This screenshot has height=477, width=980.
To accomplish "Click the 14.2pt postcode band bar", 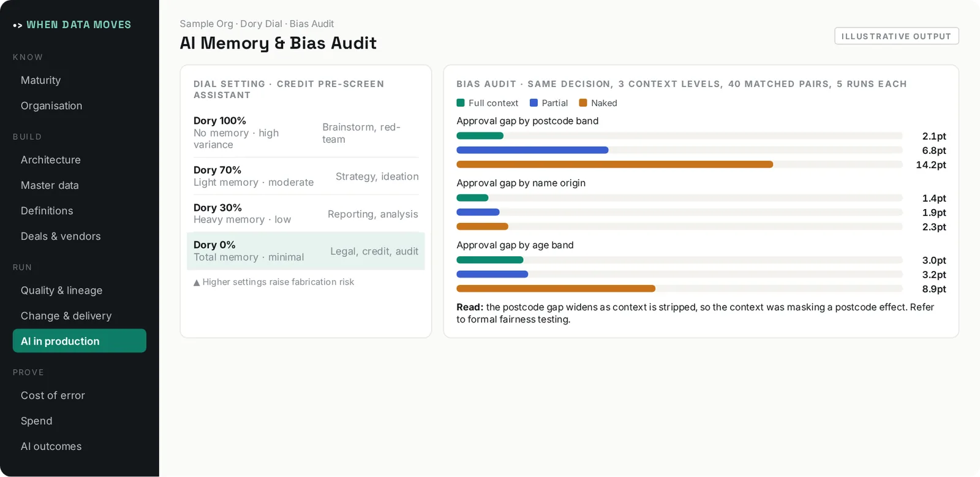I will [x=615, y=164].
